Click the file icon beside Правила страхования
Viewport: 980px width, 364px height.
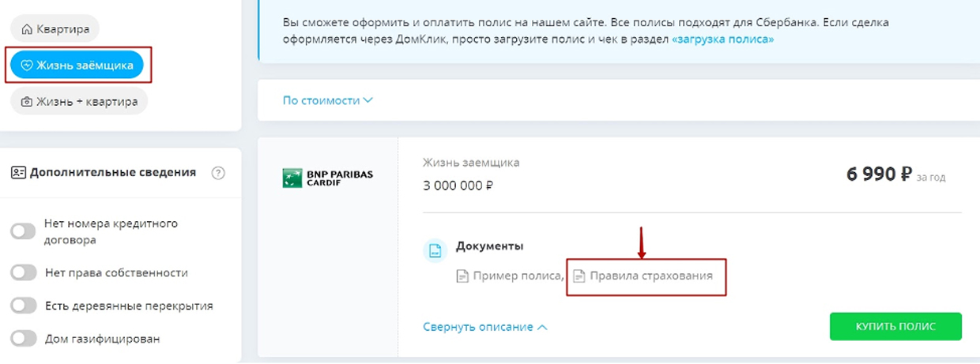pyautogui.click(x=579, y=276)
